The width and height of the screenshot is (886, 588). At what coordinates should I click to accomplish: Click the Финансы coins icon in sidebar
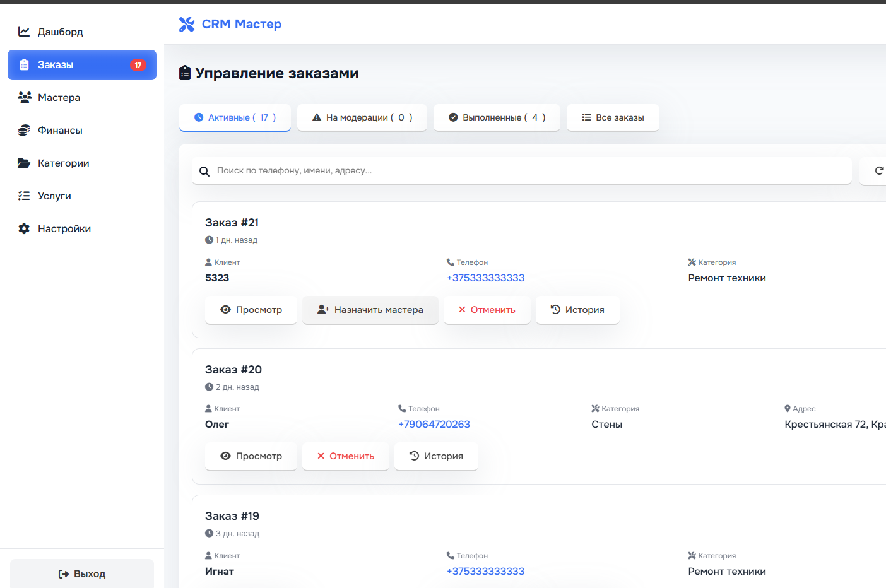[24, 130]
